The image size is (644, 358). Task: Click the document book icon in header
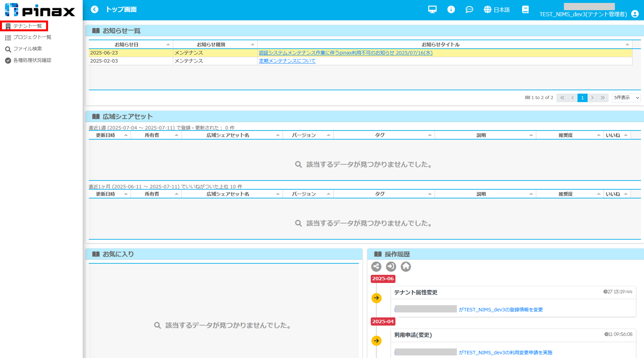[x=525, y=10]
